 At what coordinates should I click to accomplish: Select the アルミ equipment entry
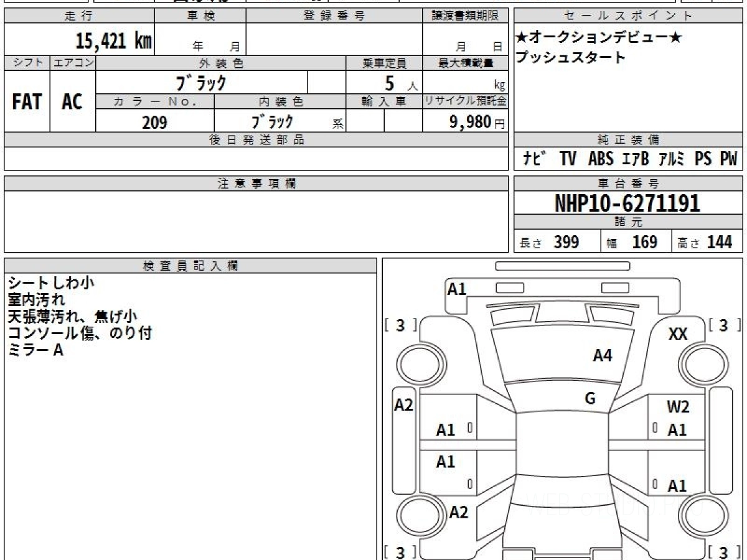pyautogui.click(x=672, y=159)
